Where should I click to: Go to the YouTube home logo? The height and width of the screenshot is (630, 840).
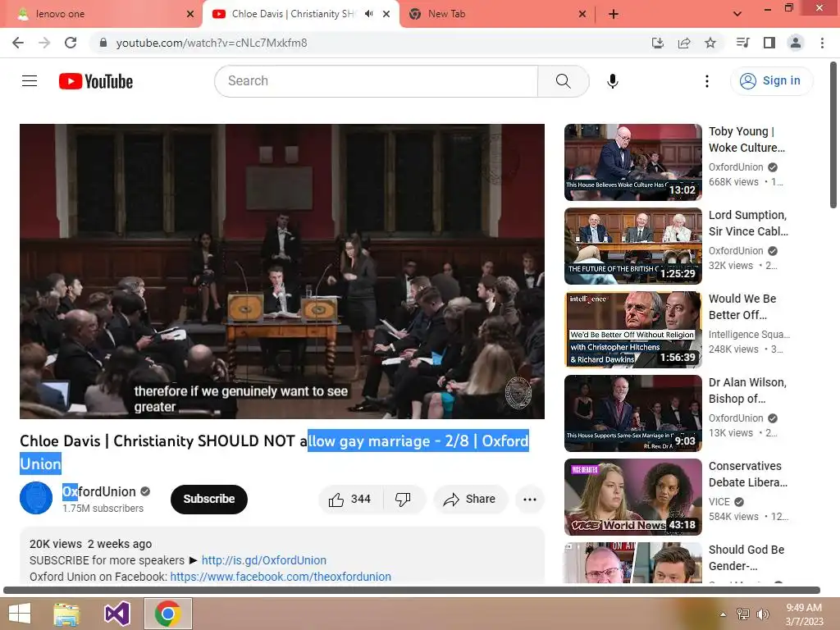(x=96, y=81)
